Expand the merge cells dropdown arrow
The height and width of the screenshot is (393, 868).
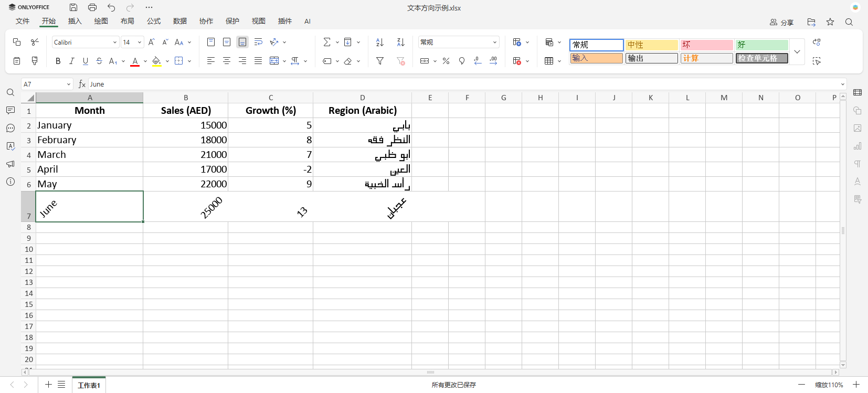tap(284, 61)
